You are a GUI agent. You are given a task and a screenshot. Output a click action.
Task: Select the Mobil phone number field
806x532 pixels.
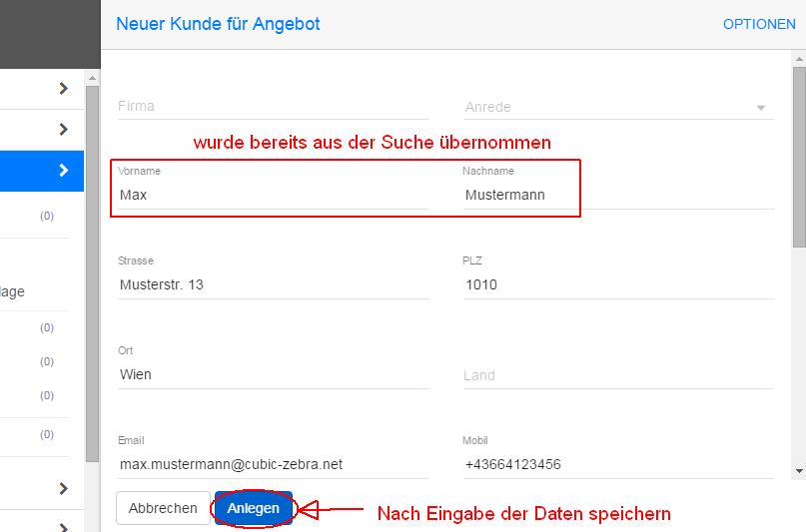(x=617, y=464)
